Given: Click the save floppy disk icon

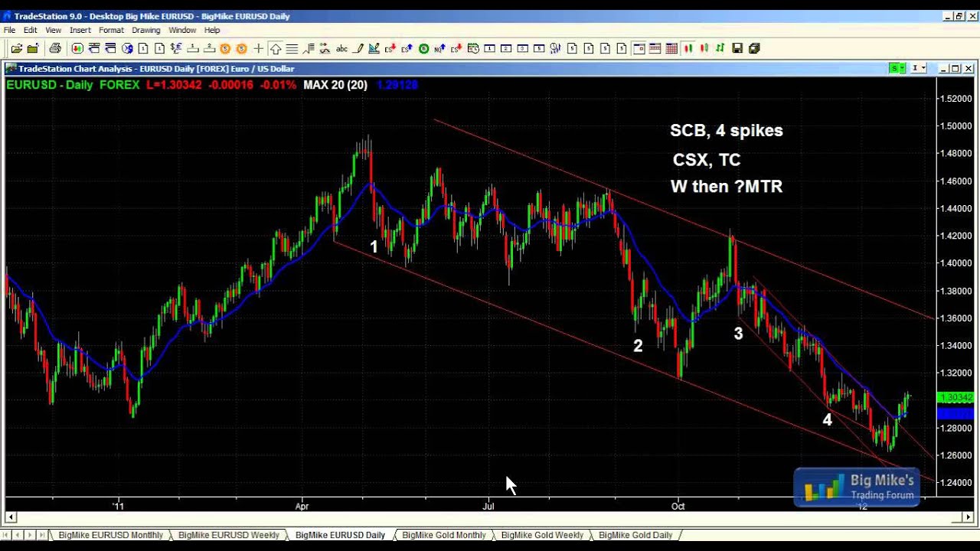Looking at the screenshot, I should (x=737, y=48).
